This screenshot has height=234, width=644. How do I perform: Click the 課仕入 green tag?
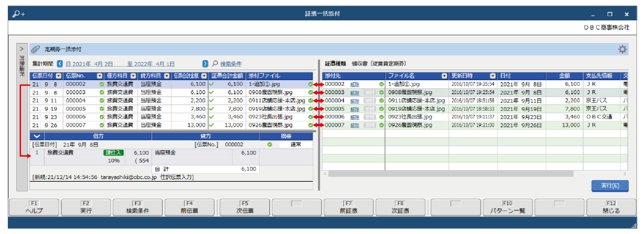[113, 152]
